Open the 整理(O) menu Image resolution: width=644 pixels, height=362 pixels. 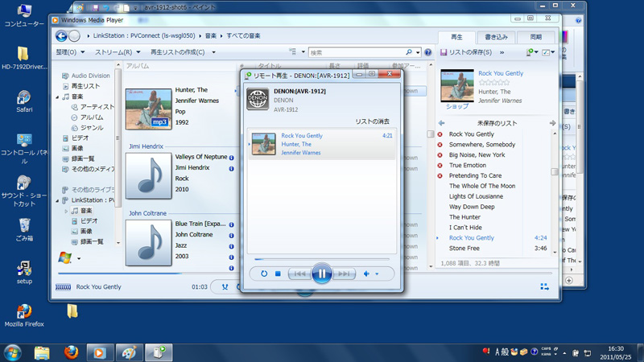coord(70,52)
